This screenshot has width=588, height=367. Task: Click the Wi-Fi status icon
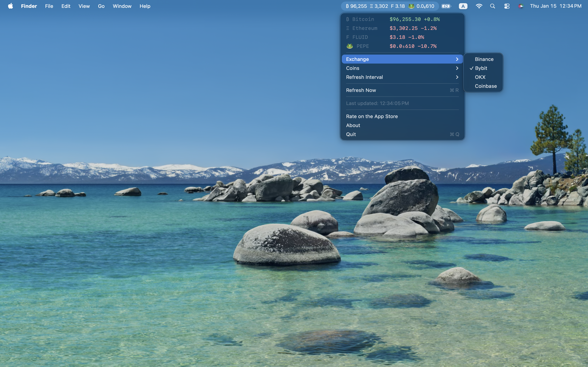[x=479, y=6]
